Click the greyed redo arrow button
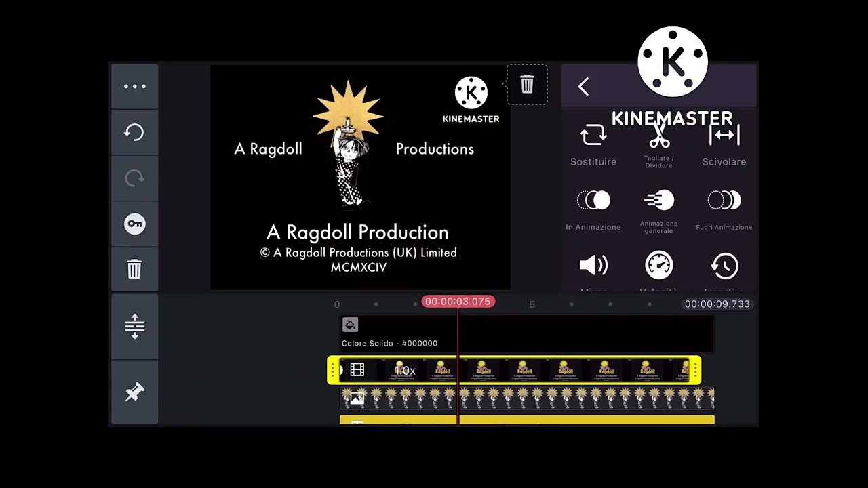 point(134,178)
